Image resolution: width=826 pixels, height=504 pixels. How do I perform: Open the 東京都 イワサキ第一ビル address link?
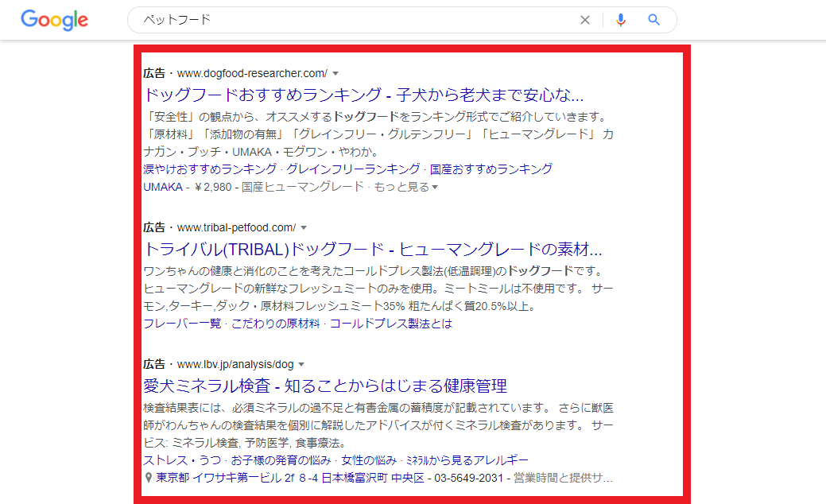tap(289, 478)
